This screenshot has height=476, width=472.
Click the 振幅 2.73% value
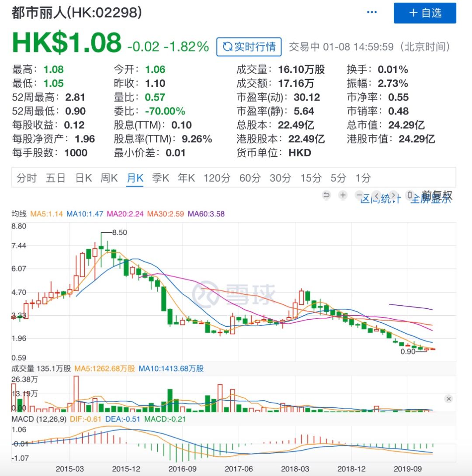[x=393, y=83]
